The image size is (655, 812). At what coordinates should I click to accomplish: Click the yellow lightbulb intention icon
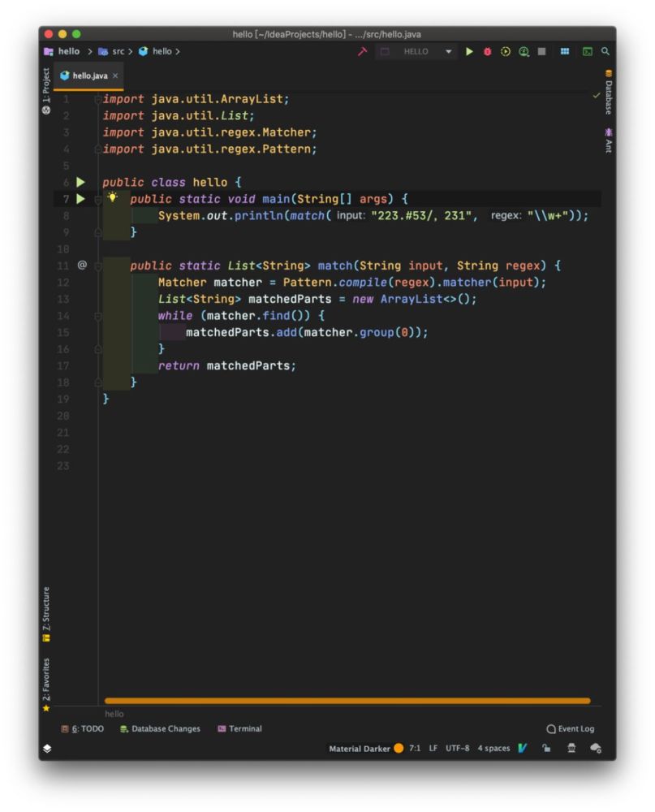click(x=112, y=197)
